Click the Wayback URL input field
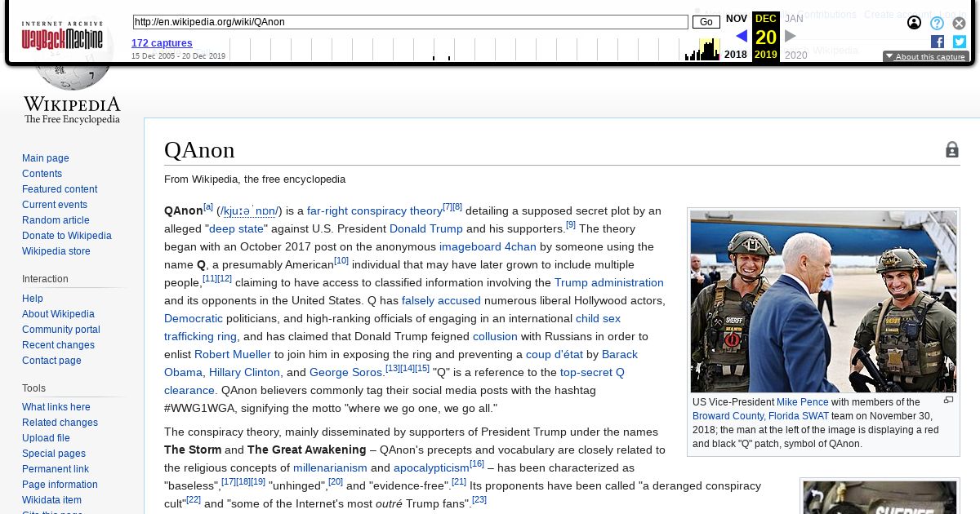This screenshot has width=980, height=514. 410,22
